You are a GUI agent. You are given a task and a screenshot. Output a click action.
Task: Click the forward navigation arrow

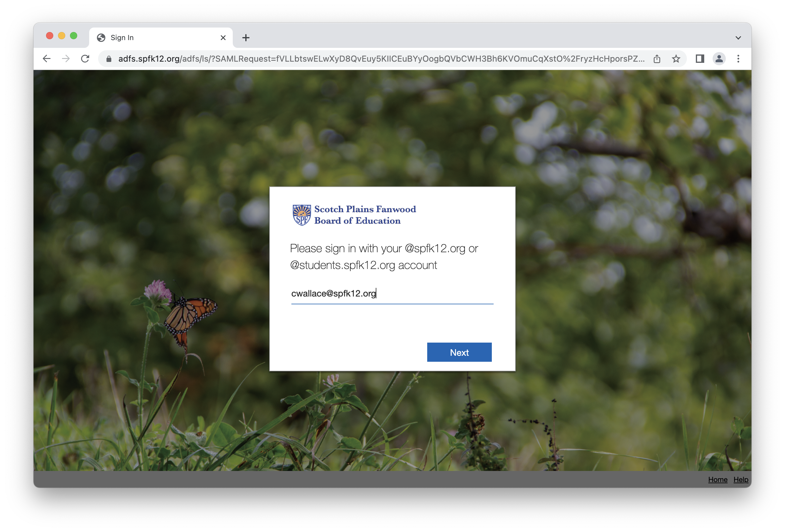click(66, 59)
